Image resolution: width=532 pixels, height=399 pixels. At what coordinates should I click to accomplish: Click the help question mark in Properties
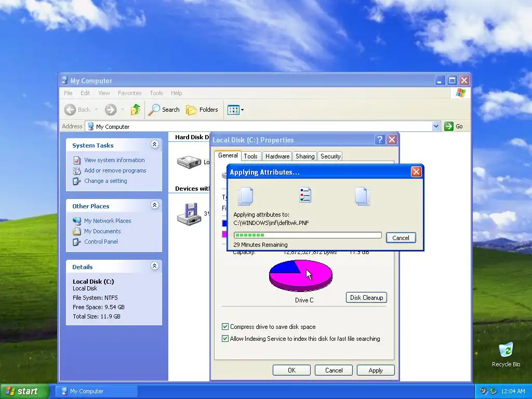(380, 140)
